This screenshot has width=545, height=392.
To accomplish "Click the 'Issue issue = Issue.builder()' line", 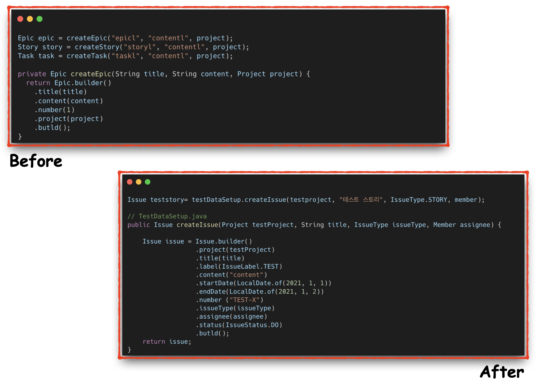I will (x=197, y=242).
